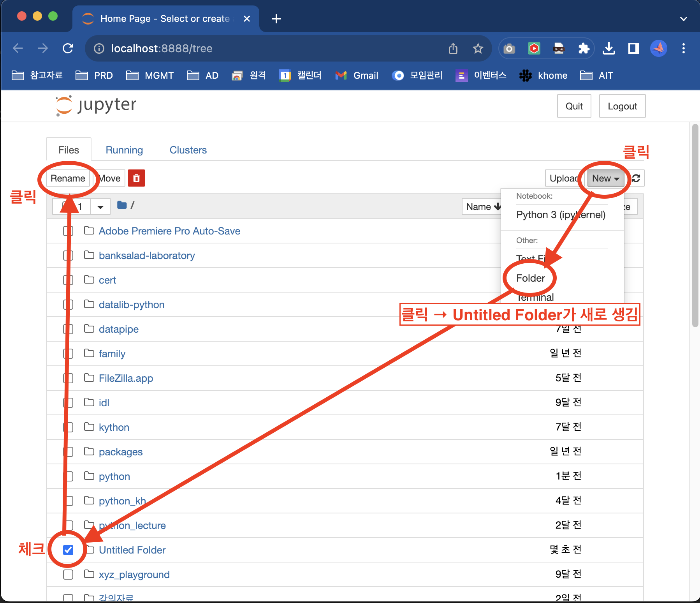Screen dimensions: 700x603
Task: Open the 원격 bookmark
Action: [249, 75]
